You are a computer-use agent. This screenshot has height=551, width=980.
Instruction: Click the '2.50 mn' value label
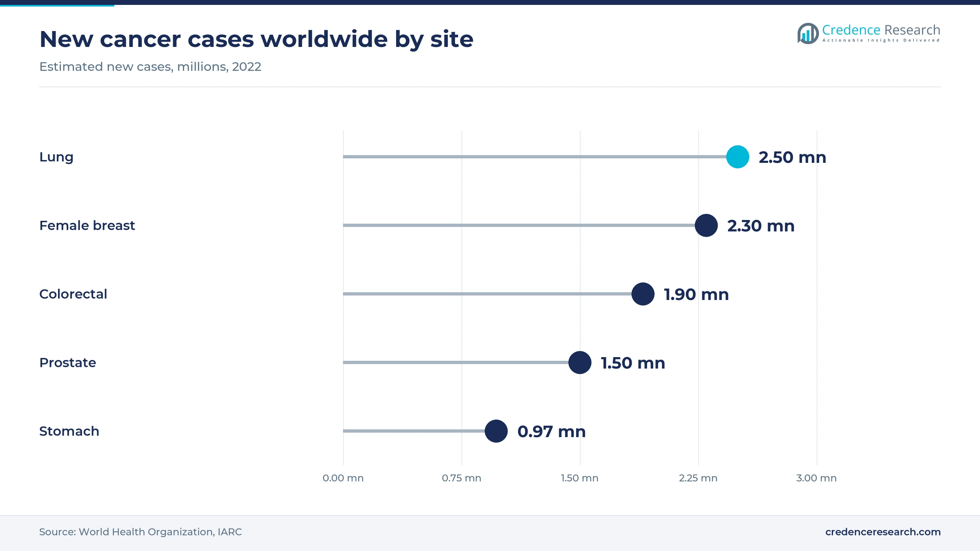point(792,157)
